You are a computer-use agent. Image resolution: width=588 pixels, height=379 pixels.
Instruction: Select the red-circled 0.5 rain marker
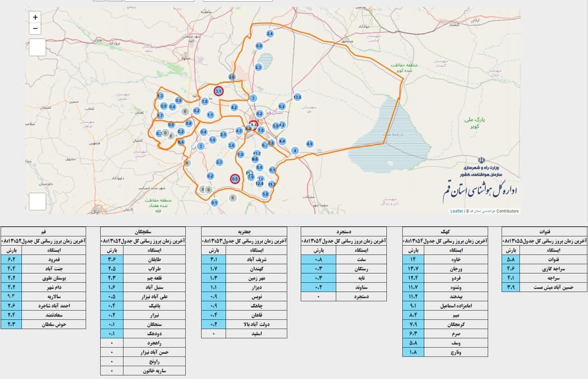click(x=235, y=179)
